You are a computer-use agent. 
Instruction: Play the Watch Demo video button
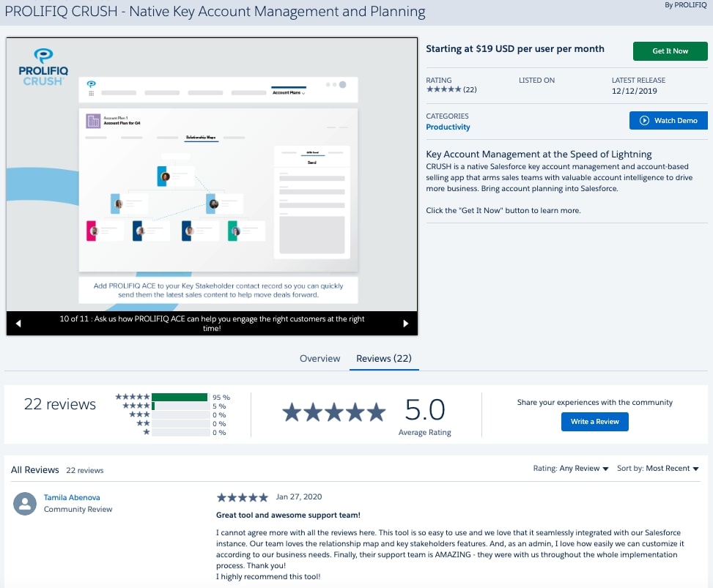668,120
